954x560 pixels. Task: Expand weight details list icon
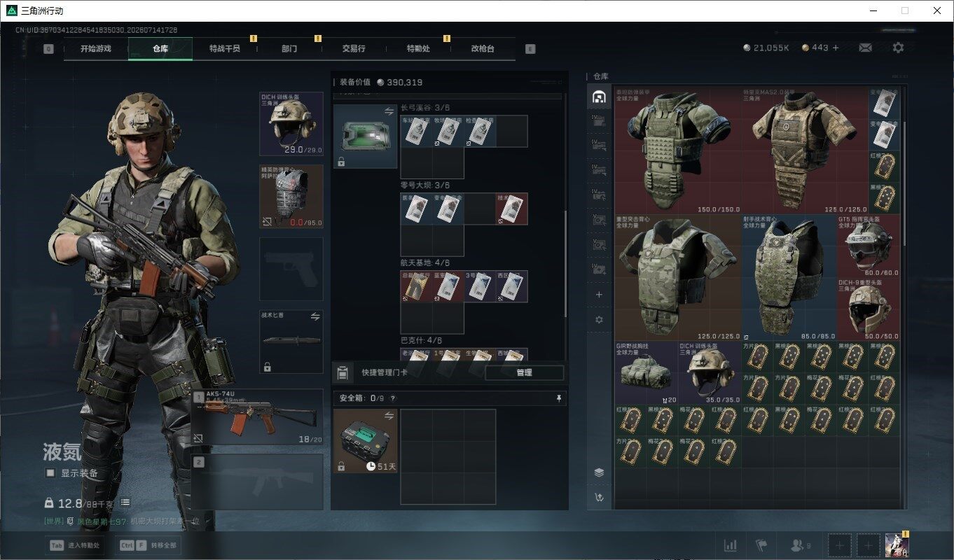pyautogui.click(x=125, y=502)
